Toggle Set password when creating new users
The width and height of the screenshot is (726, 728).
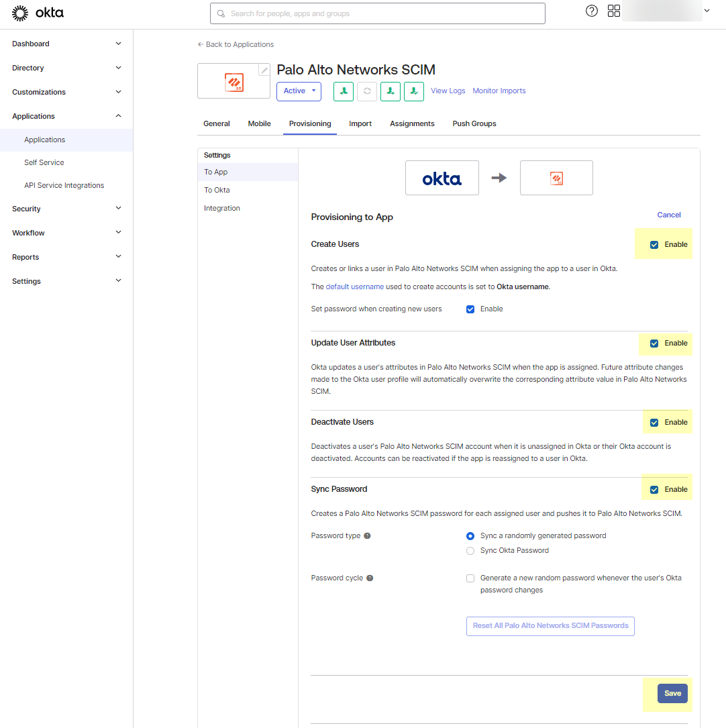(470, 309)
